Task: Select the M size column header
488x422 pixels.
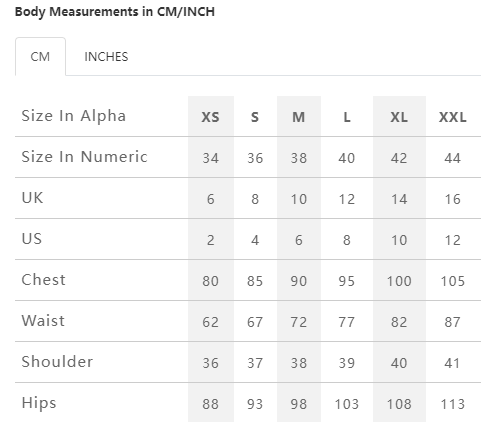Action: click(x=299, y=117)
